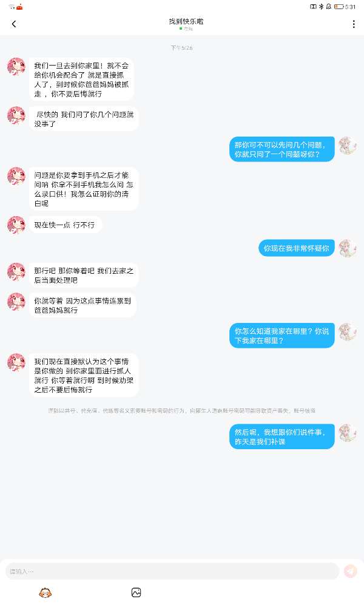Tap the chat title 找到快乐啦
Screen dimensions: 364x607
(186, 21)
